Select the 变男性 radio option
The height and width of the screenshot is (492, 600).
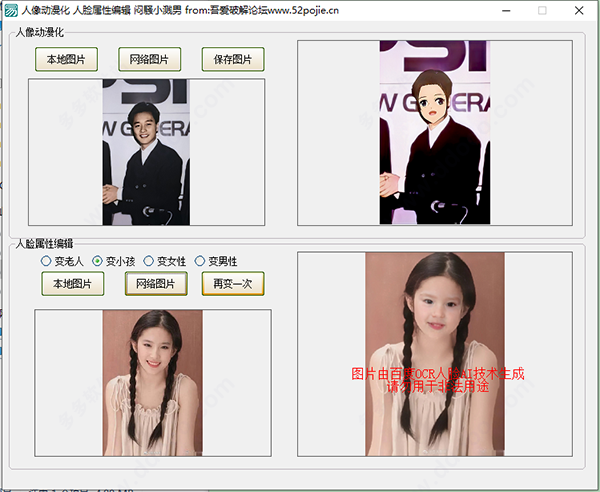coord(216,261)
